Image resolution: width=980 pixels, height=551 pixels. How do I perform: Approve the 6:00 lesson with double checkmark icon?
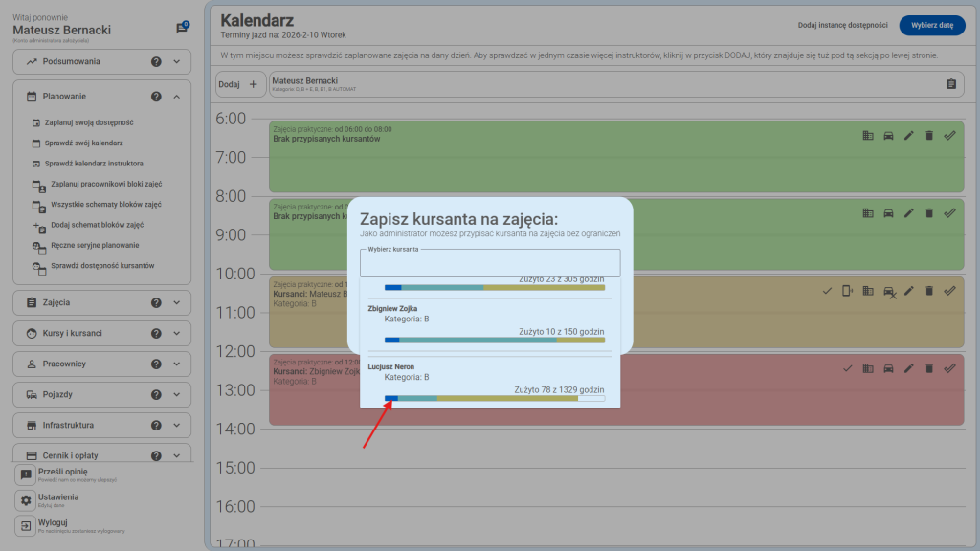[949, 135]
